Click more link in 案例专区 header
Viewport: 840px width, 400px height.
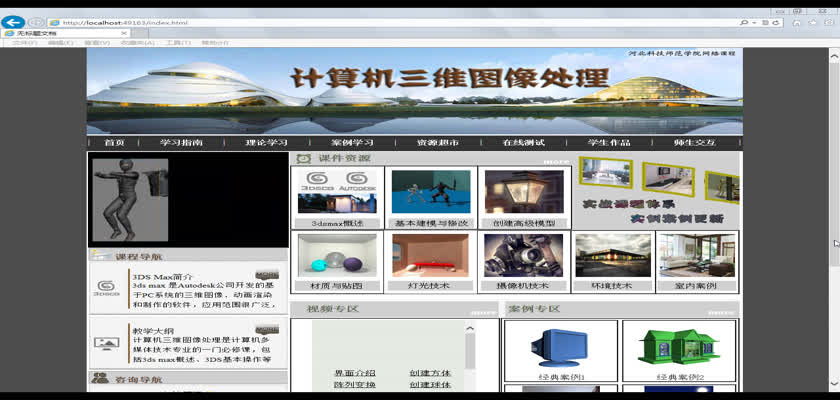[x=721, y=312]
